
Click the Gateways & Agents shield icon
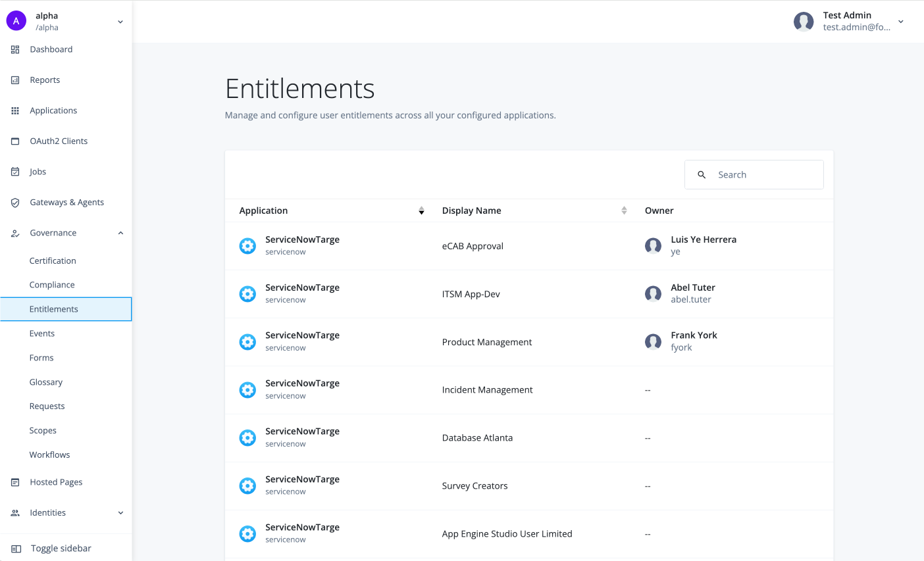[14, 202]
